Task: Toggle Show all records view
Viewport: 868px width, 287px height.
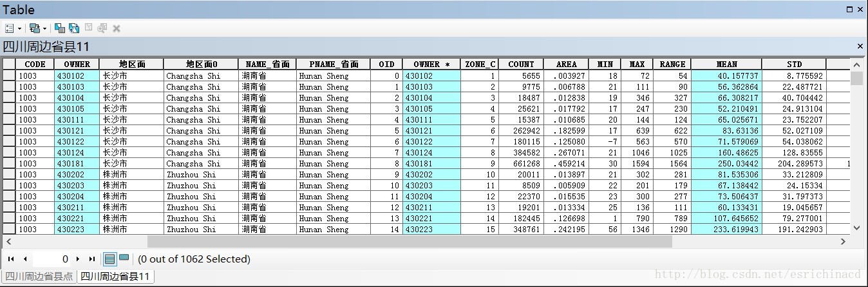Action: (110, 259)
